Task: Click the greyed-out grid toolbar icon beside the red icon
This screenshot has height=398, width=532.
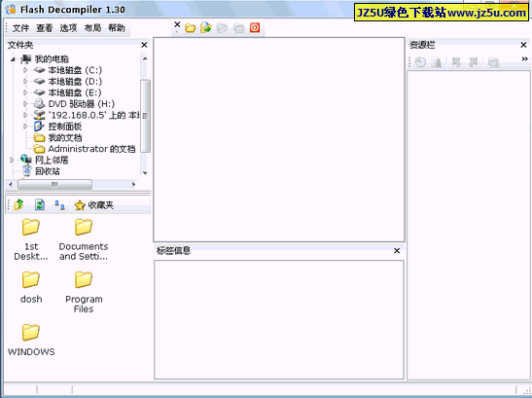Action: [x=239, y=28]
